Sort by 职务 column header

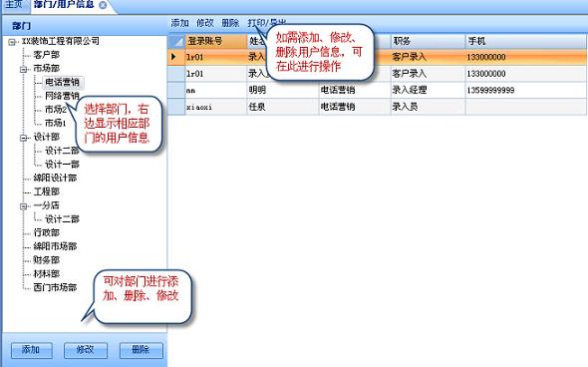tap(428, 41)
